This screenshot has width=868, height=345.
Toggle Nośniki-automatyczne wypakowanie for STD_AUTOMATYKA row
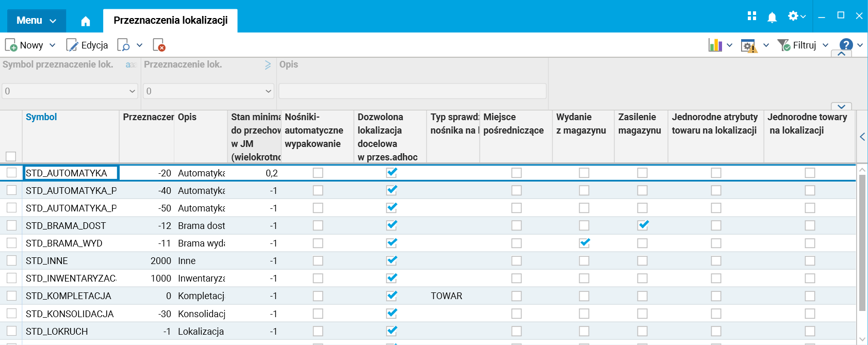[x=318, y=173]
